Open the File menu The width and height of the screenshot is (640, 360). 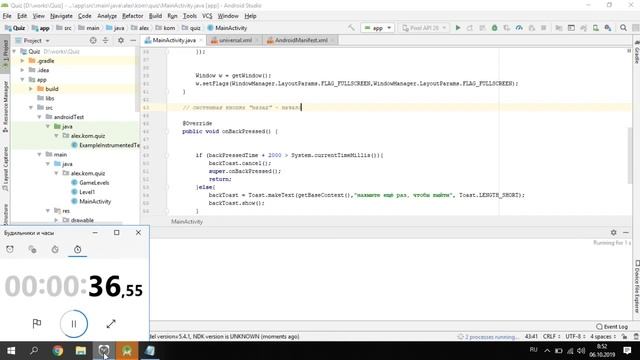[x=7, y=16]
